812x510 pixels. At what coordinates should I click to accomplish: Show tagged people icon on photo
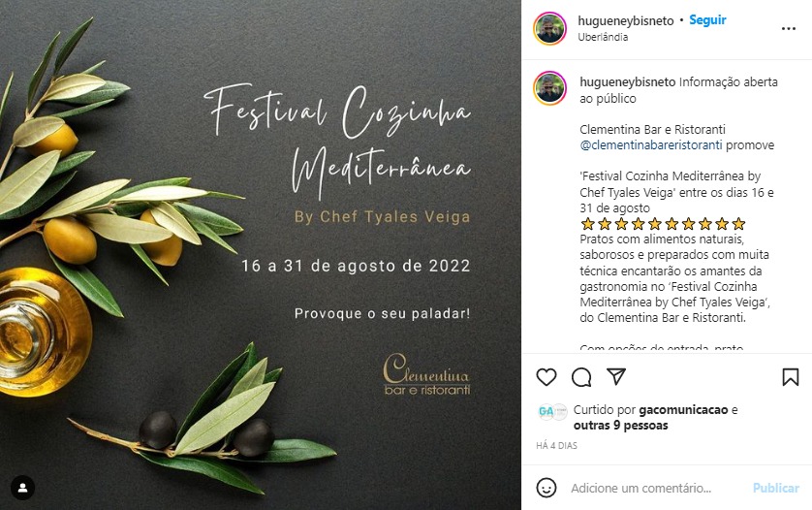coord(23,487)
